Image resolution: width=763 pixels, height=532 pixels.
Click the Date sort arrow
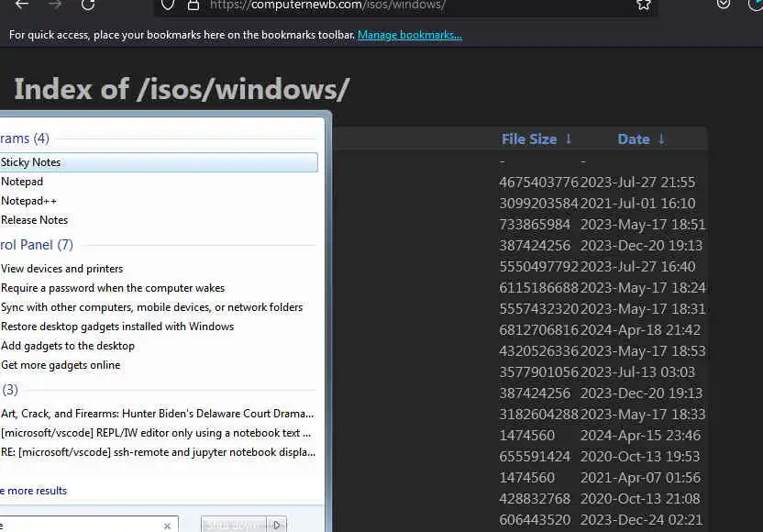point(661,139)
